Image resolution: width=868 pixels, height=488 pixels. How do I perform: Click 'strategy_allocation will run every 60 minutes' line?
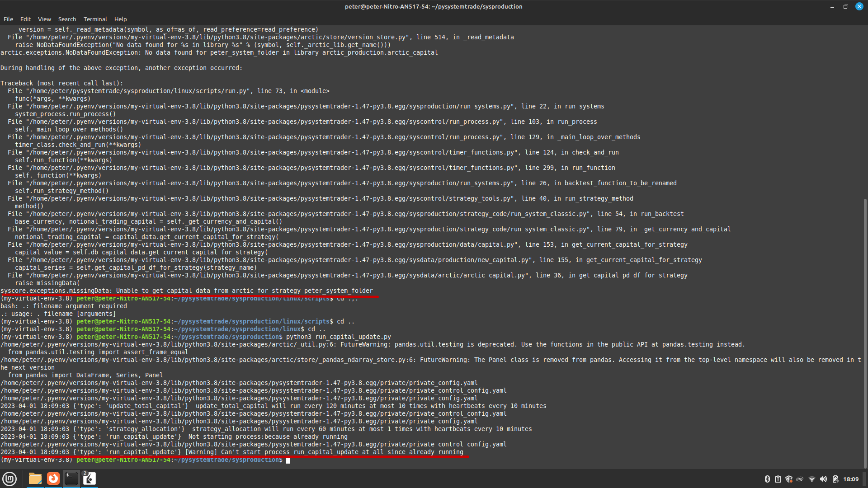click(266, 429)
